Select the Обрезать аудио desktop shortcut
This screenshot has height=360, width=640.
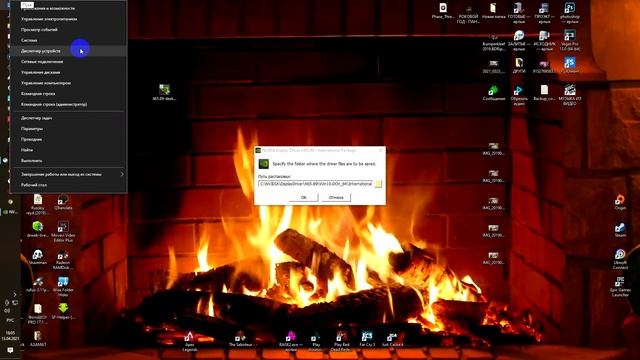point(519,95)
